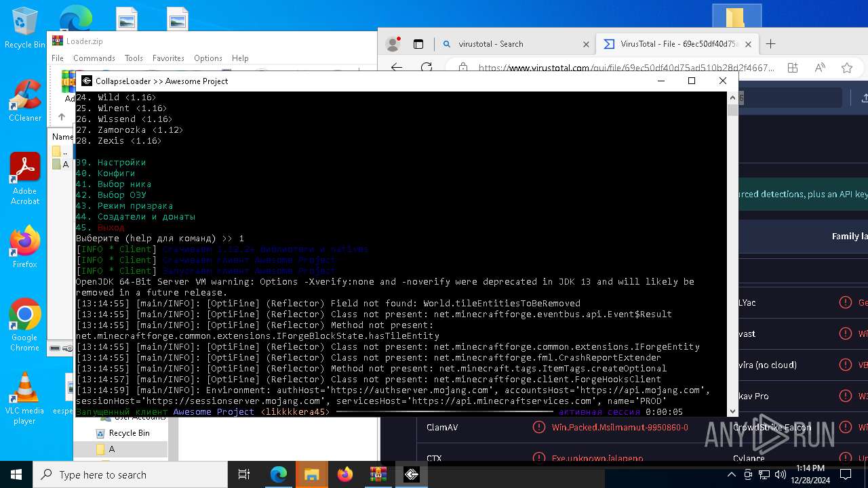Click split screen icon in Edge toolbar
The height and width of the screenshot is (488, 868).
793,68
